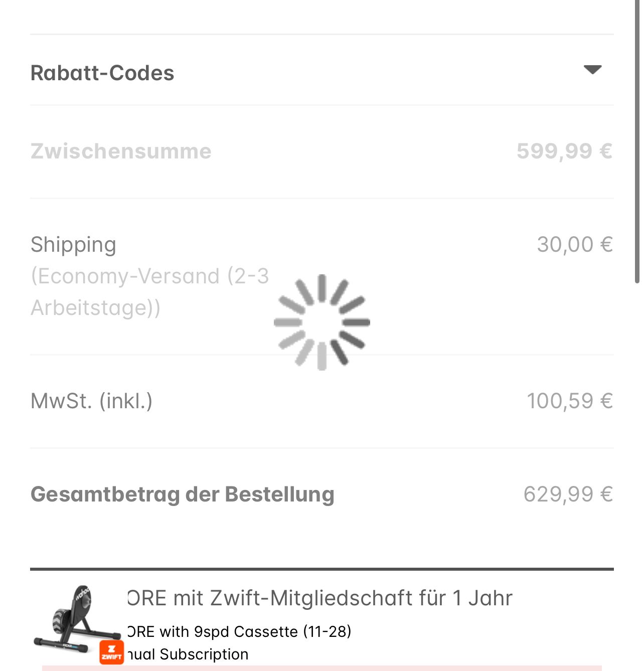
Task: Click the dark divider above the product
Action: (x=322, y=569)
